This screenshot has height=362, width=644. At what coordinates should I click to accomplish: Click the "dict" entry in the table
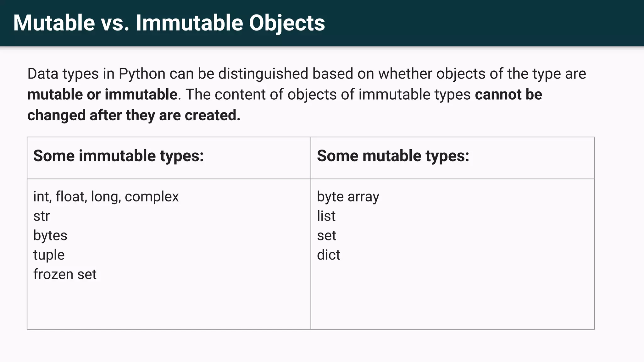coord(328,255)
